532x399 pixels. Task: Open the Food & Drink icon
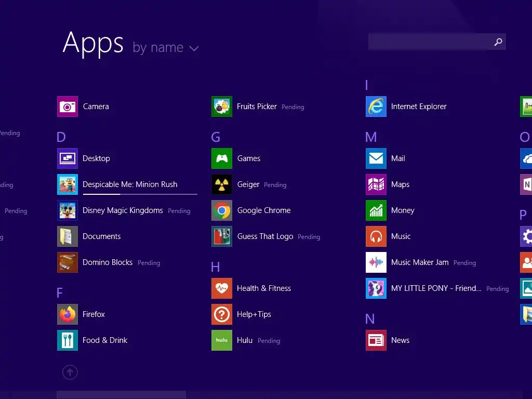point(67,340)
